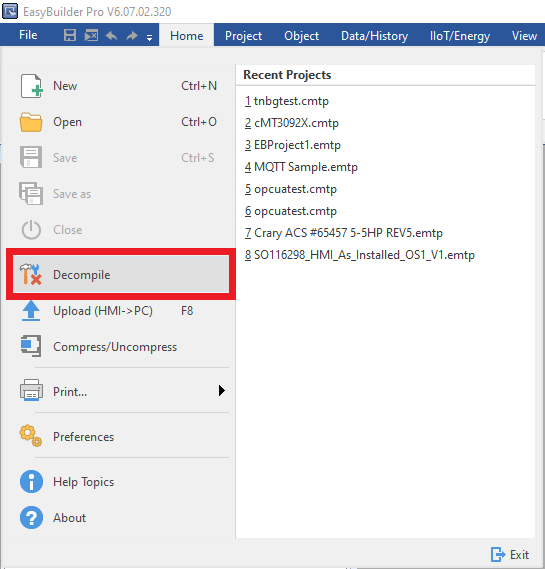Expand the Print submenu arrow
545x569 pixels.
click(x=222, y=390)
